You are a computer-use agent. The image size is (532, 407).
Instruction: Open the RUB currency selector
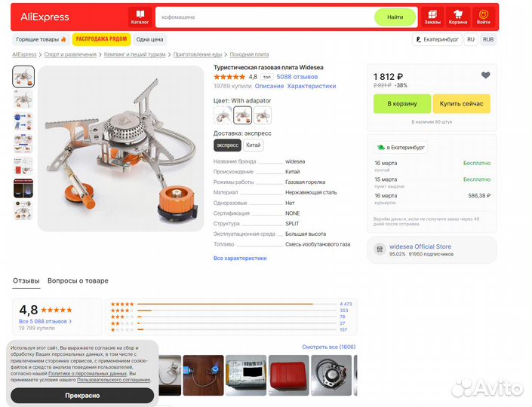tap(488, 39)
